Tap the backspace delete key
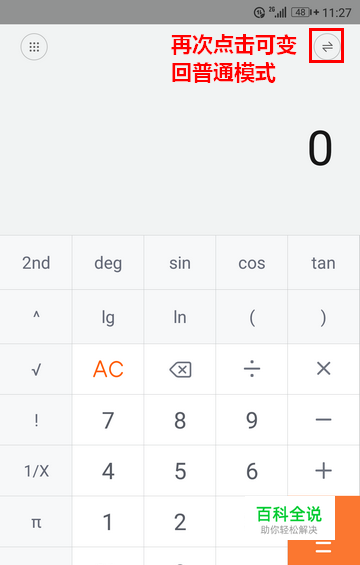The image size is (360, 565). tap(180, 369)
